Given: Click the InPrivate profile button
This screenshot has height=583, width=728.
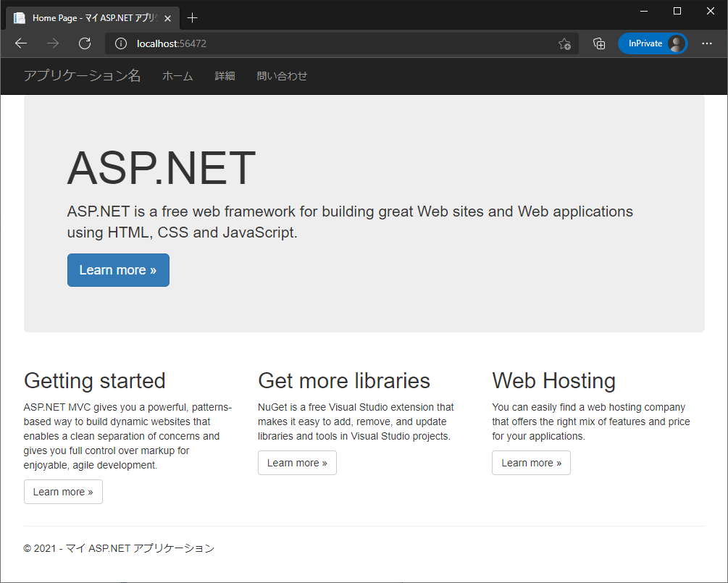Looking at the screenshot, I should pos(653,43).
